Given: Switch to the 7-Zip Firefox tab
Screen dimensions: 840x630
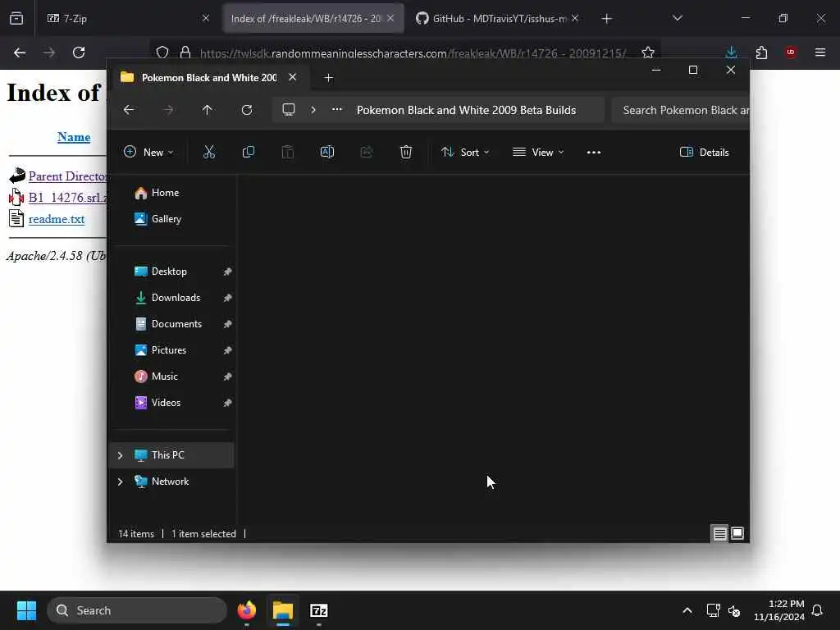Looking at the screenshot, I should (127, 19).
